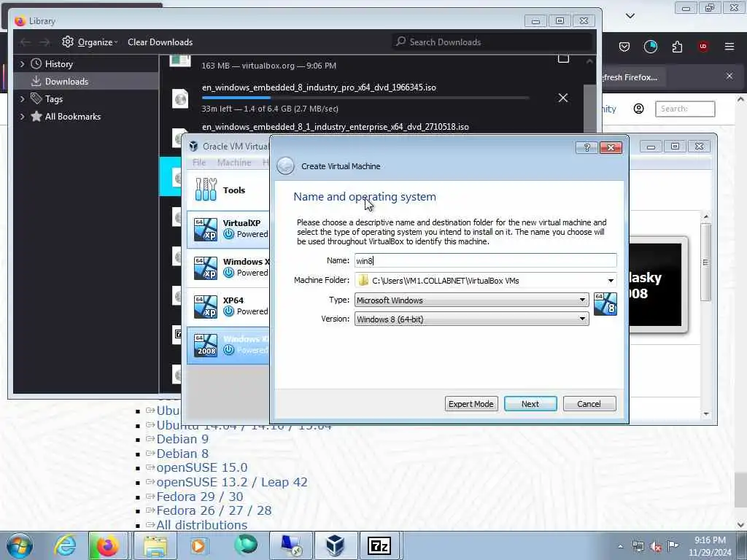747x560 pixels.
Task: Click the web page Search field
Action: (685, 109)
